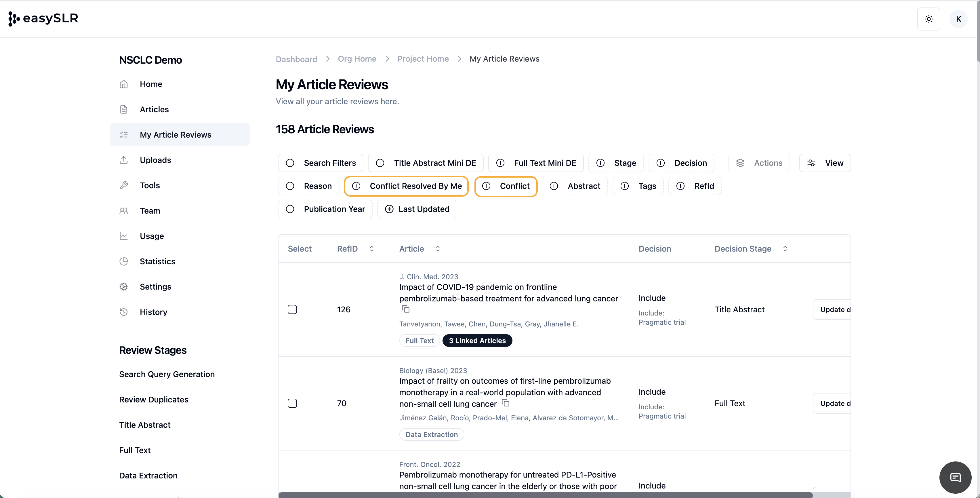
Task: Select checkbox for article 70
Action: (x=292, y=403)
